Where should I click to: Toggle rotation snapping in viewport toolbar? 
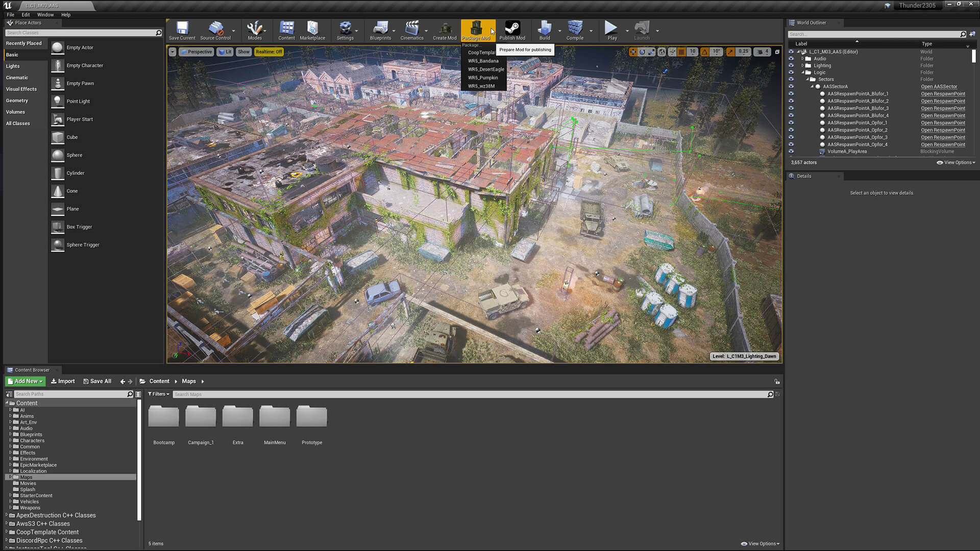coord(704,52)
